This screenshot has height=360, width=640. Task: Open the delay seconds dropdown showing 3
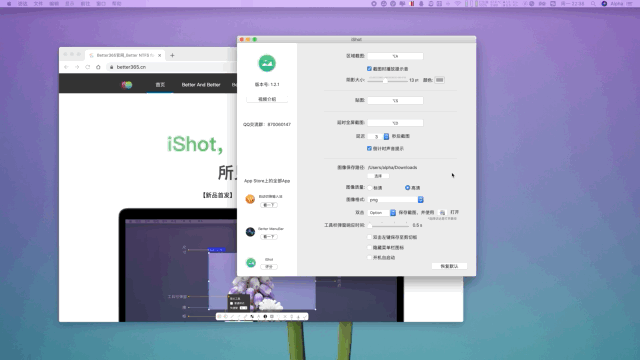coord(378,136)
